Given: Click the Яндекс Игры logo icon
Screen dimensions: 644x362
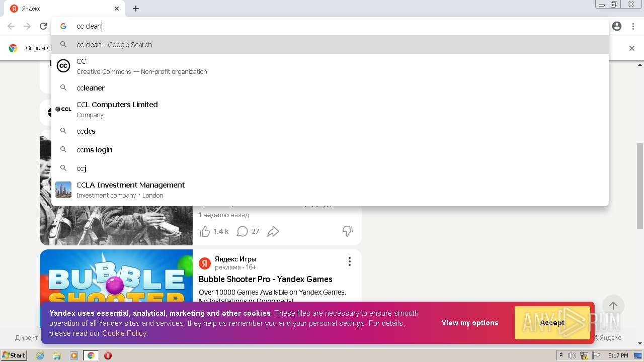Looking at the screenshot, I should tap(205, 263).
